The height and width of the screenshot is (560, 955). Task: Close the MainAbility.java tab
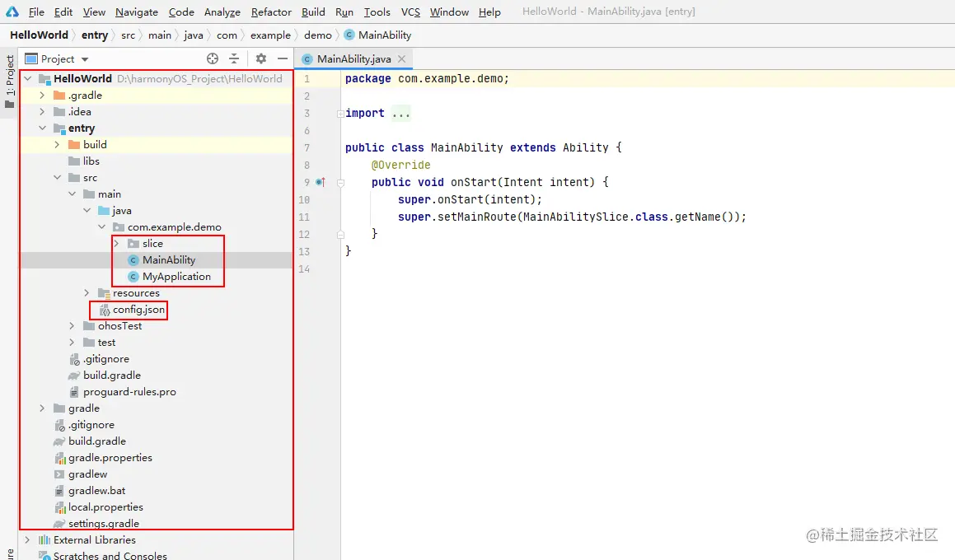point(401,58)
